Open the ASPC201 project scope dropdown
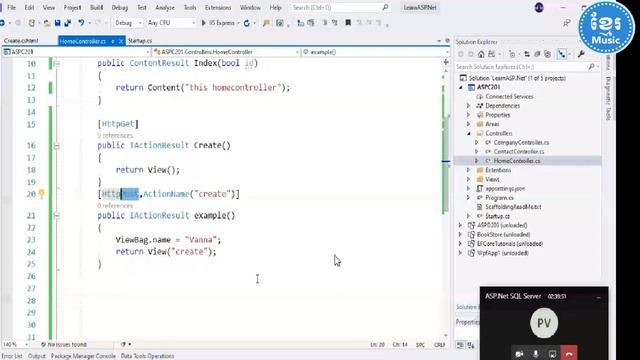 [76, 52]
